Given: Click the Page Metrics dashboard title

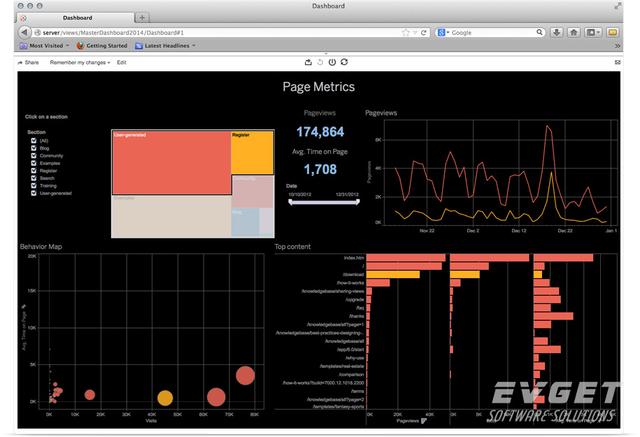Looking at the screenshot, I should (319, 87).
